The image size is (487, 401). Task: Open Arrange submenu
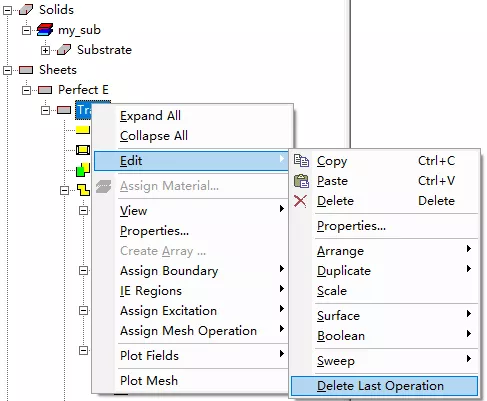tap(385, 251)
